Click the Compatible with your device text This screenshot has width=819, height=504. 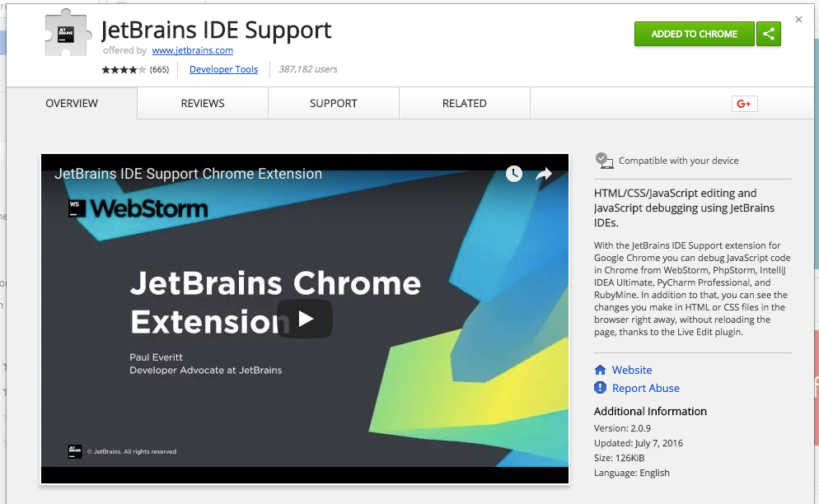[x=678, y=161]
